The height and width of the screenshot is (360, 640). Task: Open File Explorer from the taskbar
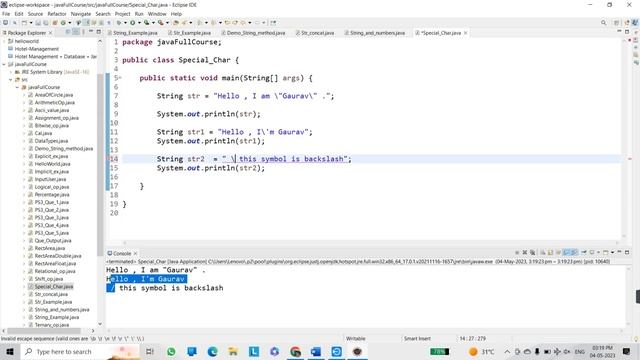point(233,351)
